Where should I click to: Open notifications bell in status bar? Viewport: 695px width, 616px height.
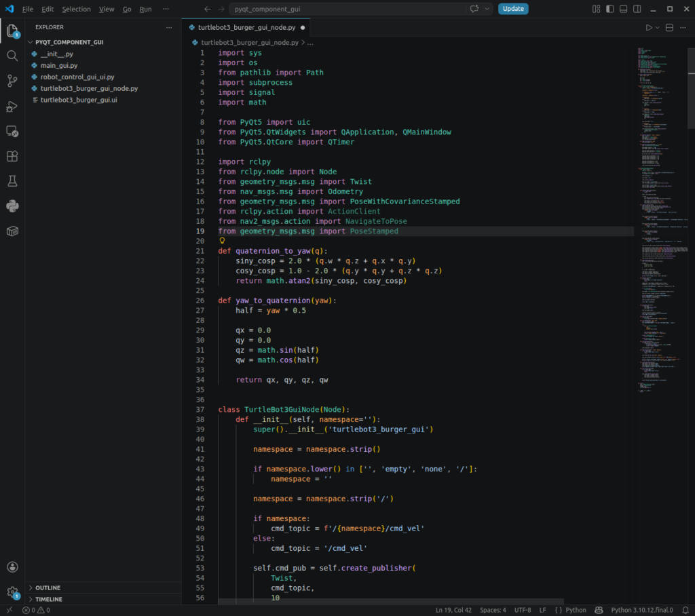click(x=685, y=611)
